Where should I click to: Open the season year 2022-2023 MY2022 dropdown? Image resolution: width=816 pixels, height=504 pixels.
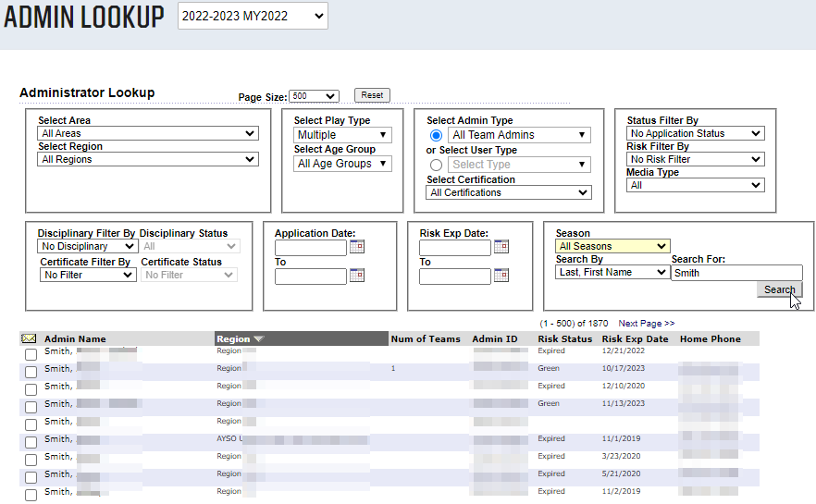pyautogui.click(x=253, y=16)
